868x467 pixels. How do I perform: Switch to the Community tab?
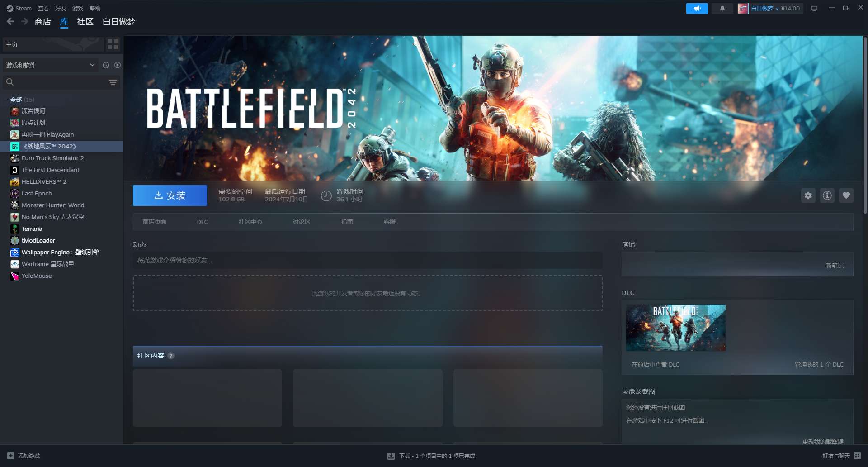point(85,22)
